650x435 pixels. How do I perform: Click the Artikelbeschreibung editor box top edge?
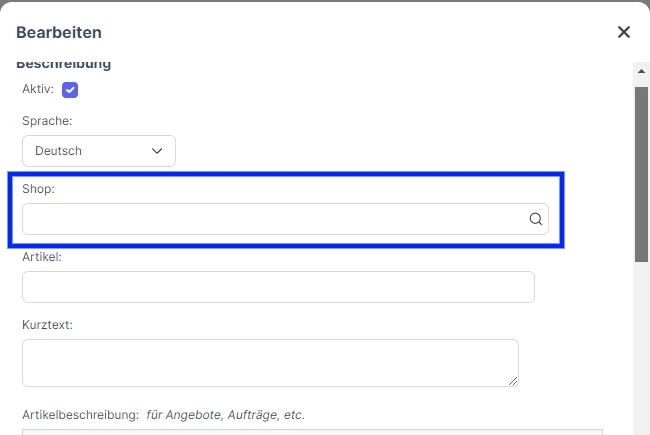[x=312, y=432]
